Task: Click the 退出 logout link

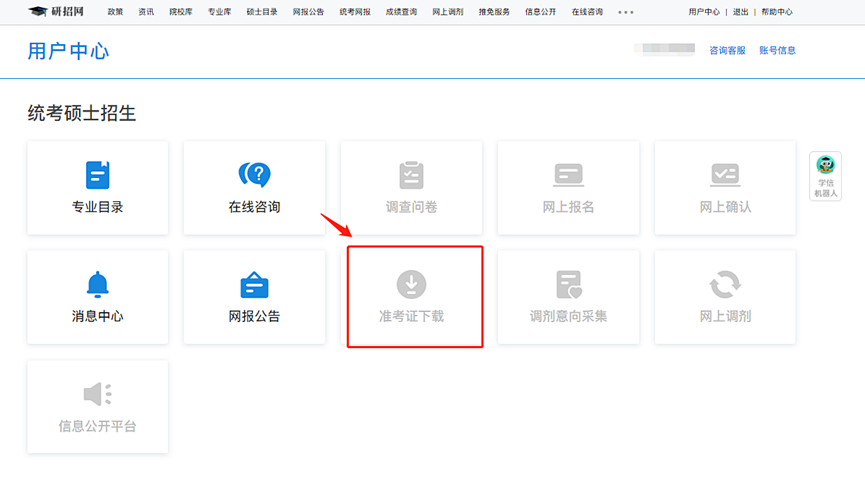Action: (x=740, y=12)
